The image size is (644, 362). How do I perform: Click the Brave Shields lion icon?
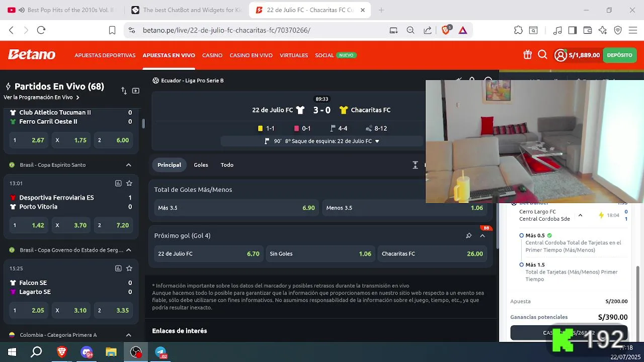(446, 30)
